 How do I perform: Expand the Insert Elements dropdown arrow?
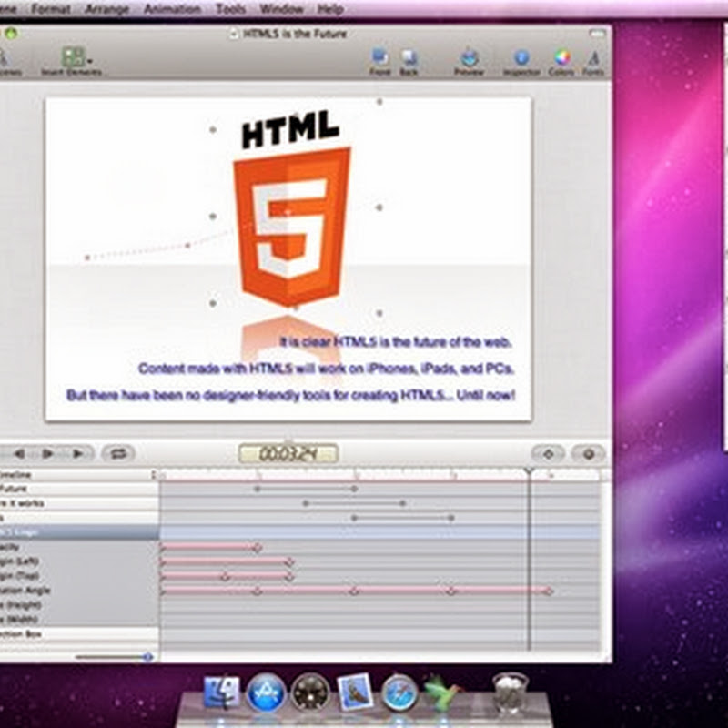tap(89, 60)
